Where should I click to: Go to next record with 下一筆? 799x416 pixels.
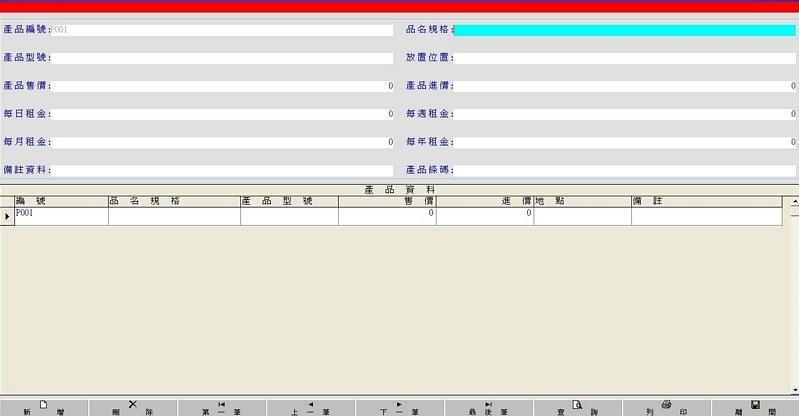click(x=399, y=408)
